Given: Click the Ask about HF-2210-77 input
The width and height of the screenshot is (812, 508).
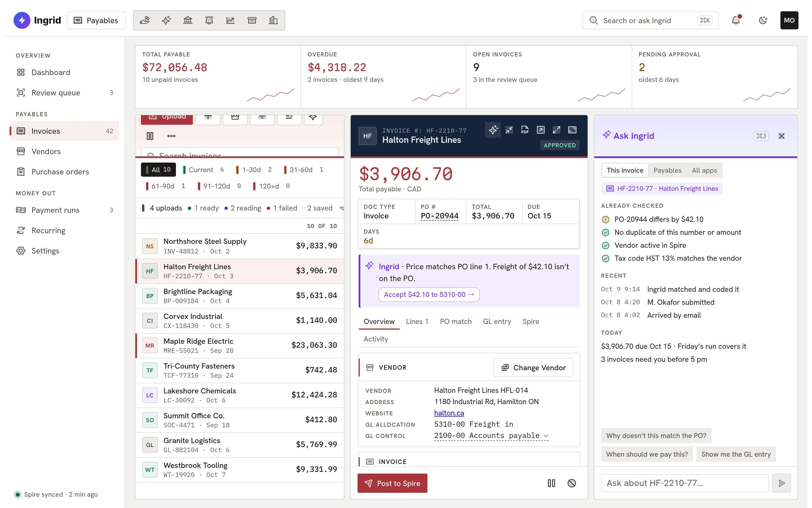Looking at the screenshot, I should pos(685,483).
